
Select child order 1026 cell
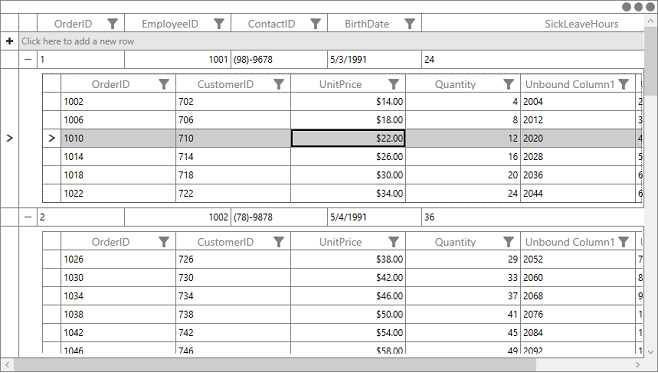[118, 259]
